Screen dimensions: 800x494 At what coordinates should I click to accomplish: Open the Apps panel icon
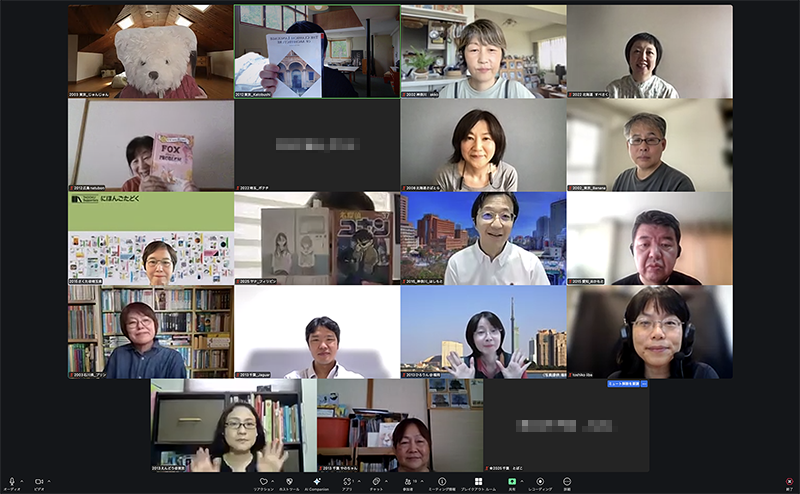click(347, 481)
